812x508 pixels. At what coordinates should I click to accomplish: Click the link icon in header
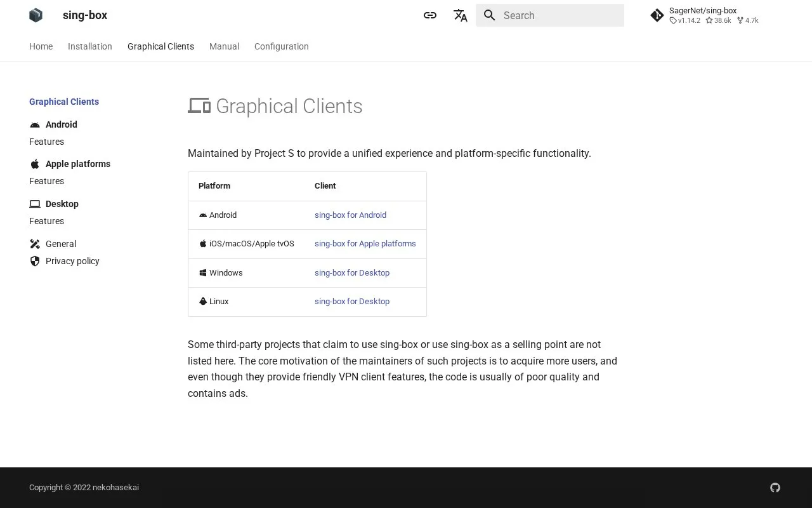(430, 15)
